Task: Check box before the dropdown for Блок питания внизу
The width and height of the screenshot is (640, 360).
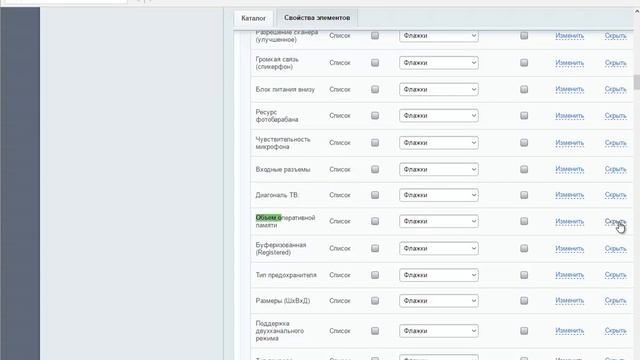Action: pos(375,89)
